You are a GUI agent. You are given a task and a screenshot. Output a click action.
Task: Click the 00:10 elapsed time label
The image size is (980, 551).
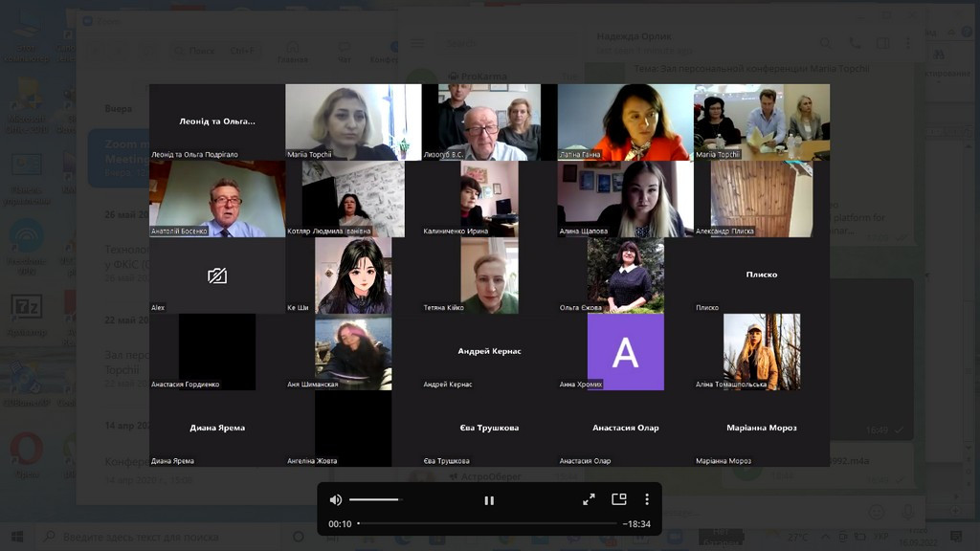[340, 524]
